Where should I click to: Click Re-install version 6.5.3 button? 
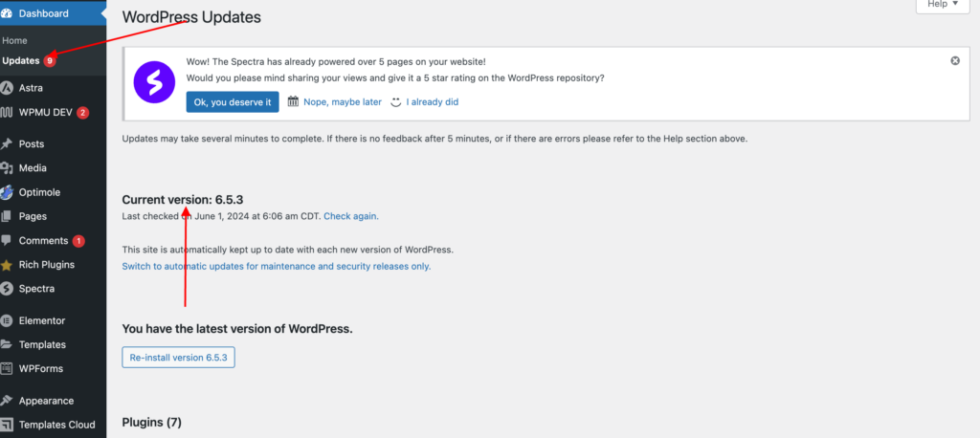pos(178,358)
